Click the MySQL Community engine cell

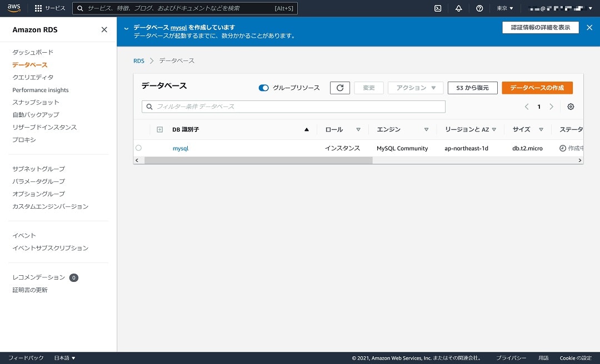402,148
